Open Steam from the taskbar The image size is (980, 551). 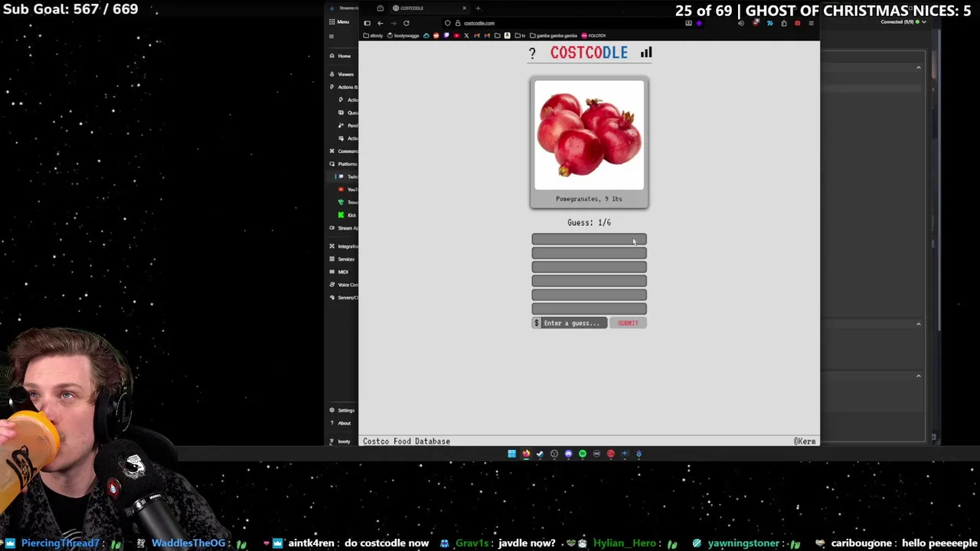click(540, 454)
